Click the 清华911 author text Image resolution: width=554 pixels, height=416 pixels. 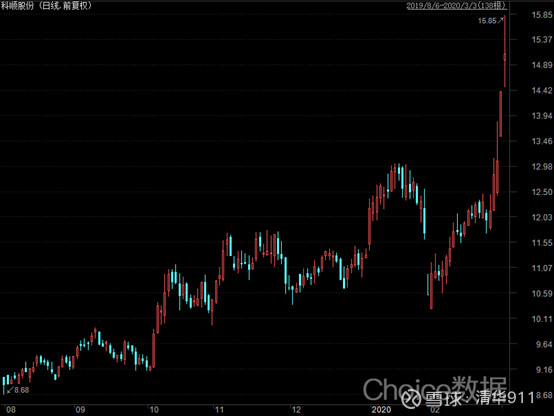click(x=504, y=398)
